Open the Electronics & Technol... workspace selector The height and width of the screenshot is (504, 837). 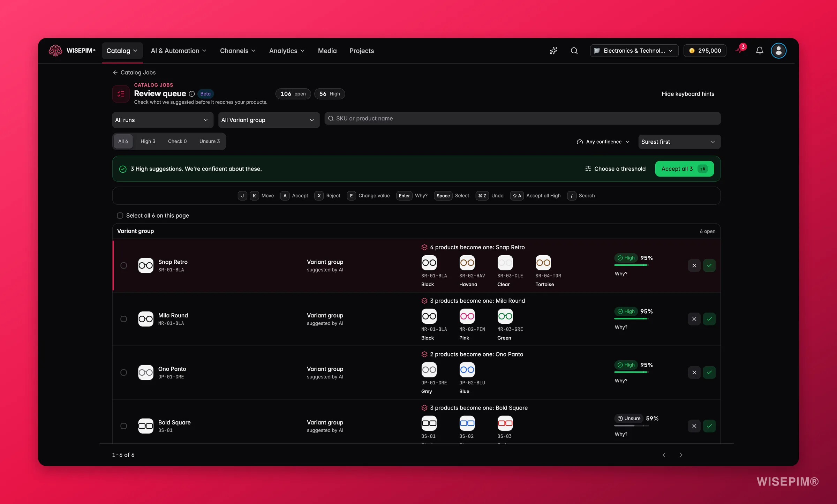pos(634,51)
